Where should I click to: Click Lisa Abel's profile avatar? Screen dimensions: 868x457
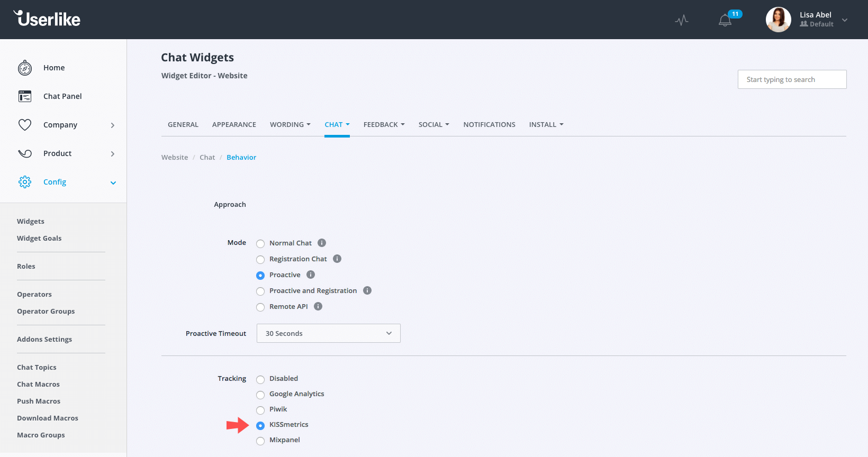tap(778, 20)
